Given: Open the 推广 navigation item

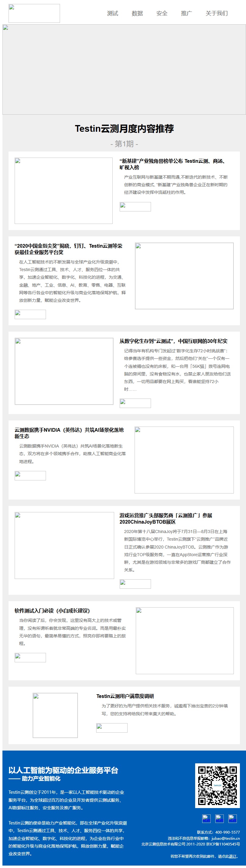Looking at the screenshot, I should tap(186, 13).
